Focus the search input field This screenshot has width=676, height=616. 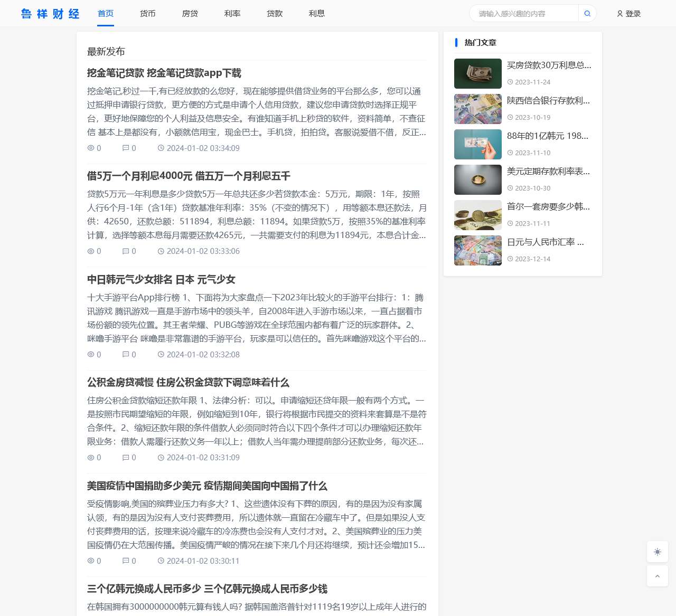524,14
